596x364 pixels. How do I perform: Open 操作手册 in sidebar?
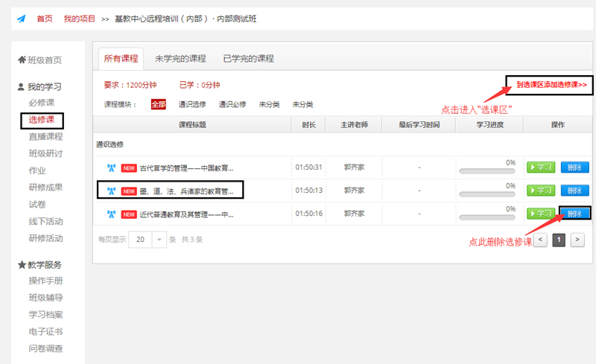(x=45, y=281)
